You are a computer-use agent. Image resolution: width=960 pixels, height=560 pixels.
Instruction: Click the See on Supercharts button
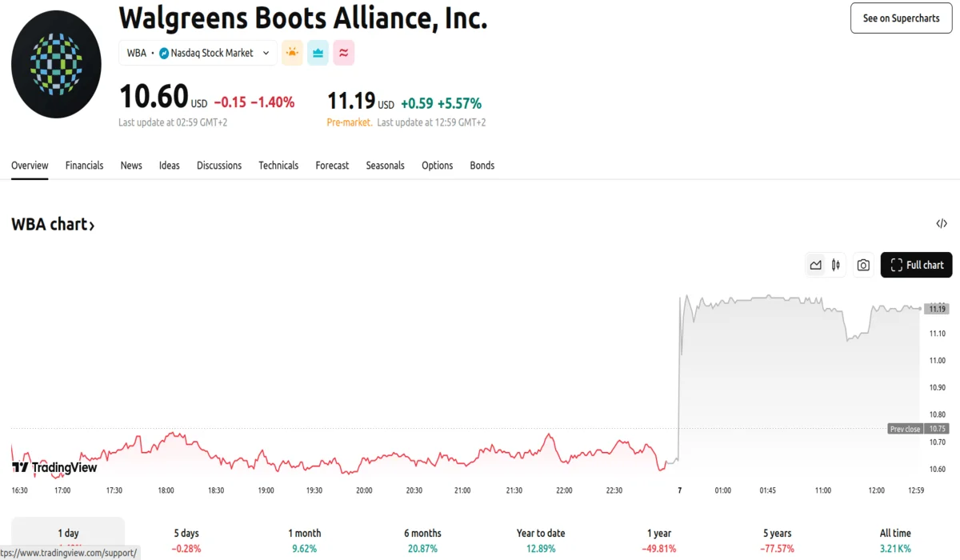point(901,18)
